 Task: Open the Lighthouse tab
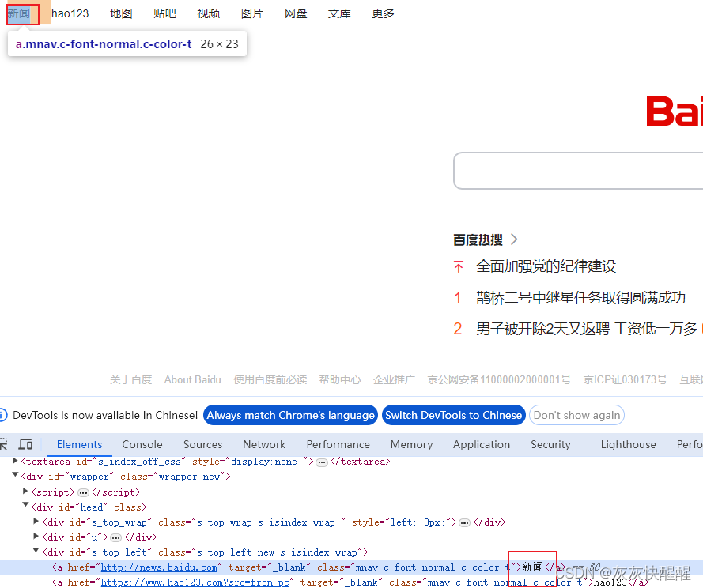click(628, 444)
